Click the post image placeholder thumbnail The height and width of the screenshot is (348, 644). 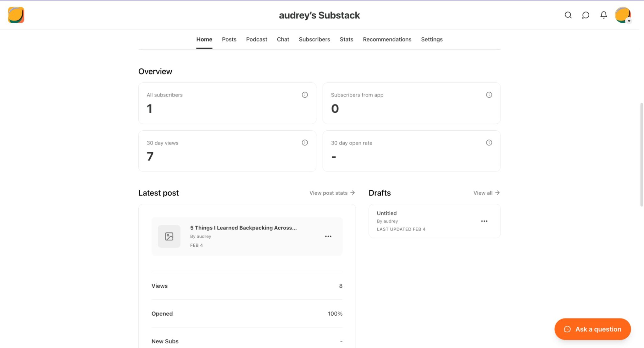169,237
